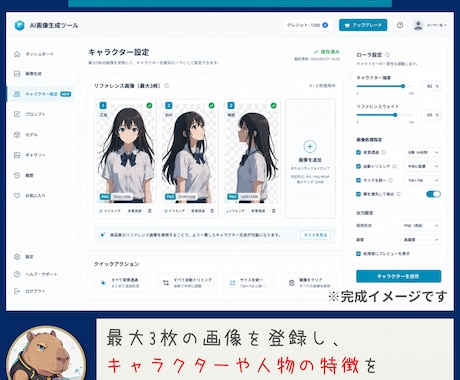
Task: Uncheck the 背景透過 checkbox
Action: tap(358, 152)
